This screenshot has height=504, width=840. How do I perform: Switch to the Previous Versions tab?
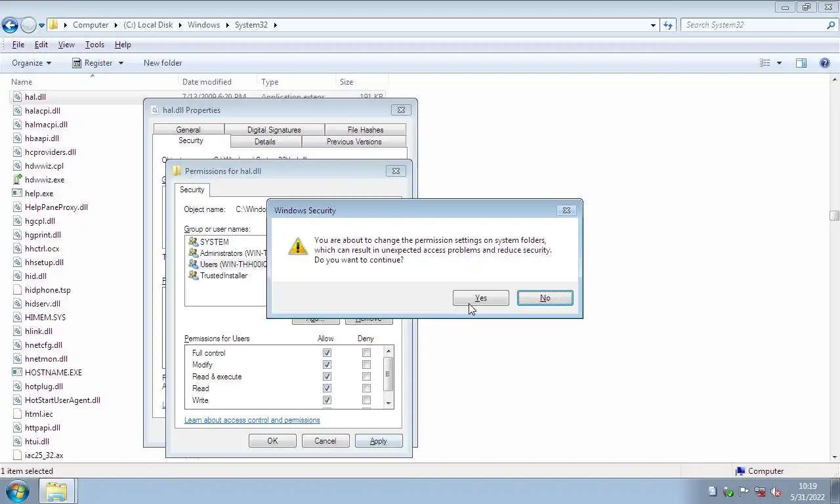tap(354, 142)
